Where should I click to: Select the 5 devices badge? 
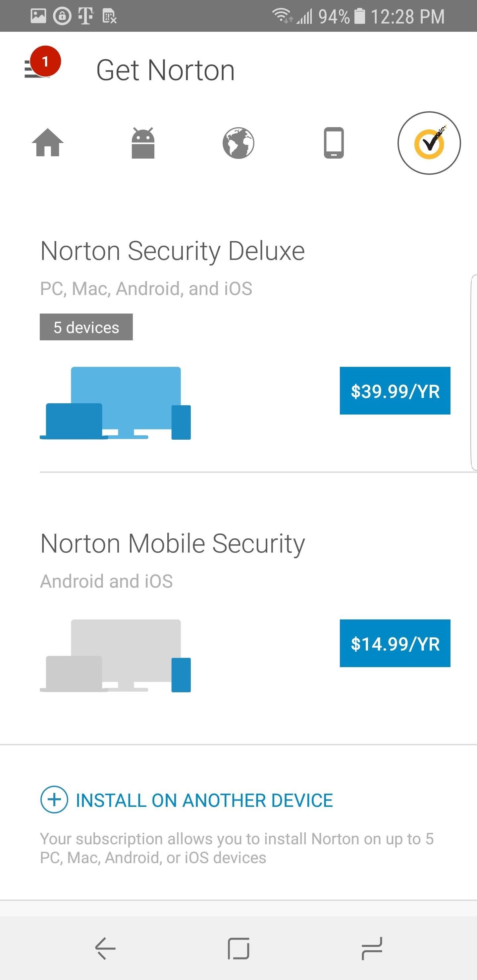(86, 327)
